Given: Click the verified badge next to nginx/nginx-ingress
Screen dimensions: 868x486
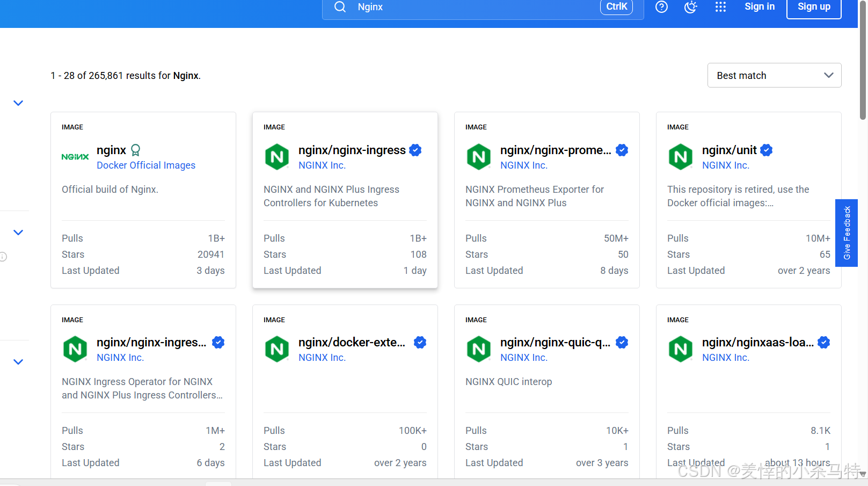Looking at the screenshot, I should point(415,150).
